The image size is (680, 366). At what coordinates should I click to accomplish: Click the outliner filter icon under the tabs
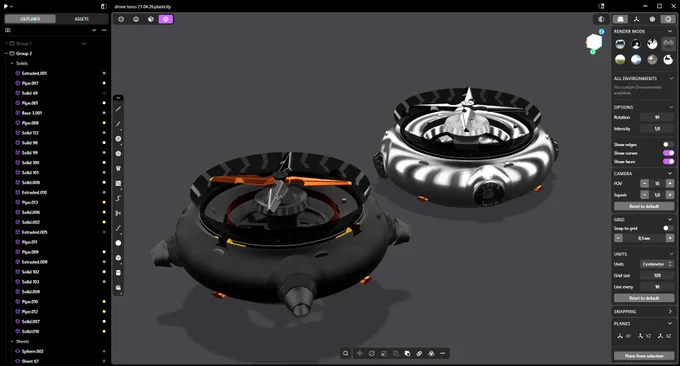[8, 30]
